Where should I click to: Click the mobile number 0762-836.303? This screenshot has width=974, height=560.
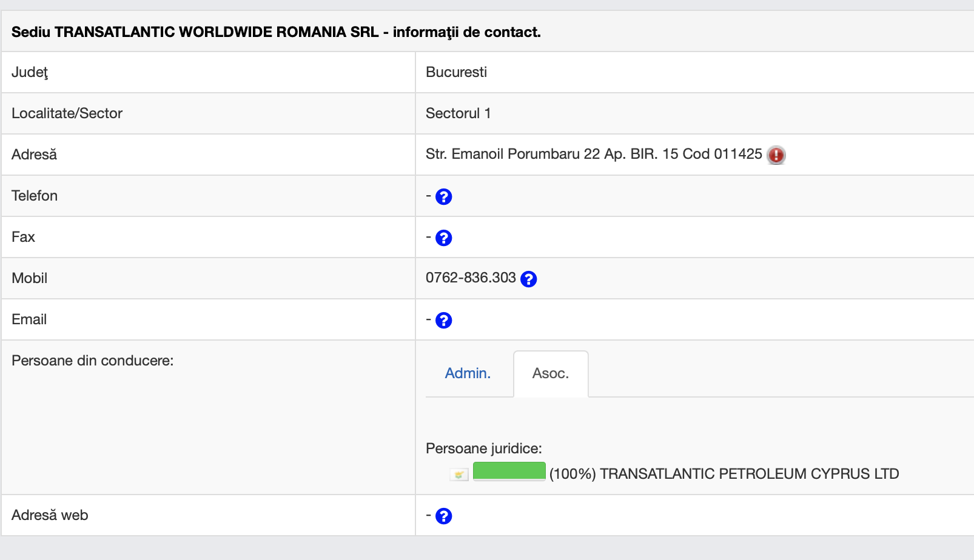tap(470, 278)
